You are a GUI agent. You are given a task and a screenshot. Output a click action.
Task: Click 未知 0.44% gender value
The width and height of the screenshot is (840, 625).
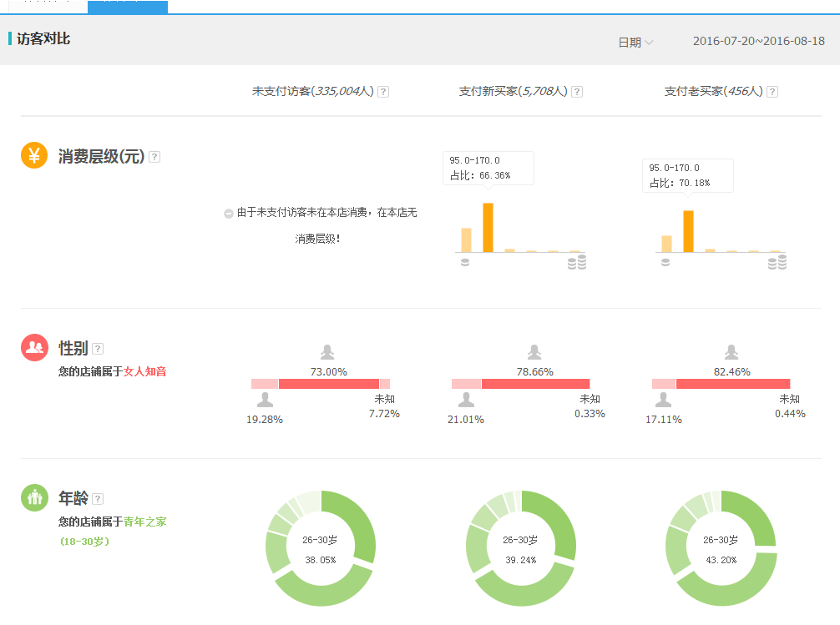790,406
